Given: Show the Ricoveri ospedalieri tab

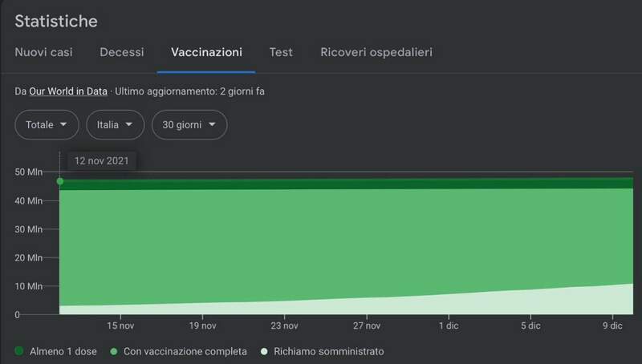Looking at the screenshot, I should [x=376, y=52].
